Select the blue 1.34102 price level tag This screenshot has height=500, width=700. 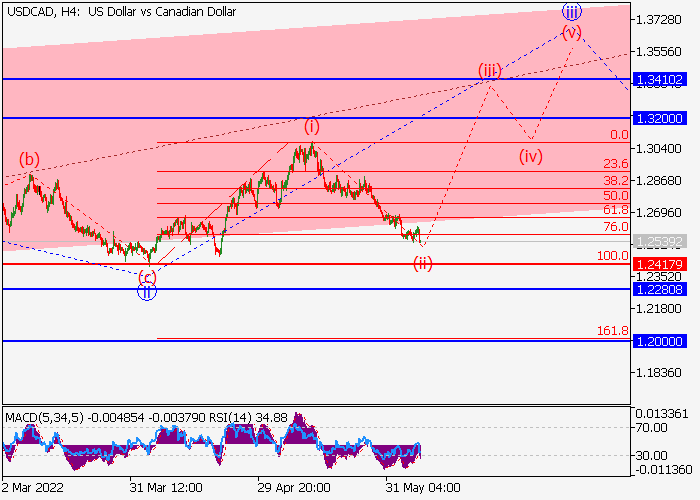pos(659,79)
